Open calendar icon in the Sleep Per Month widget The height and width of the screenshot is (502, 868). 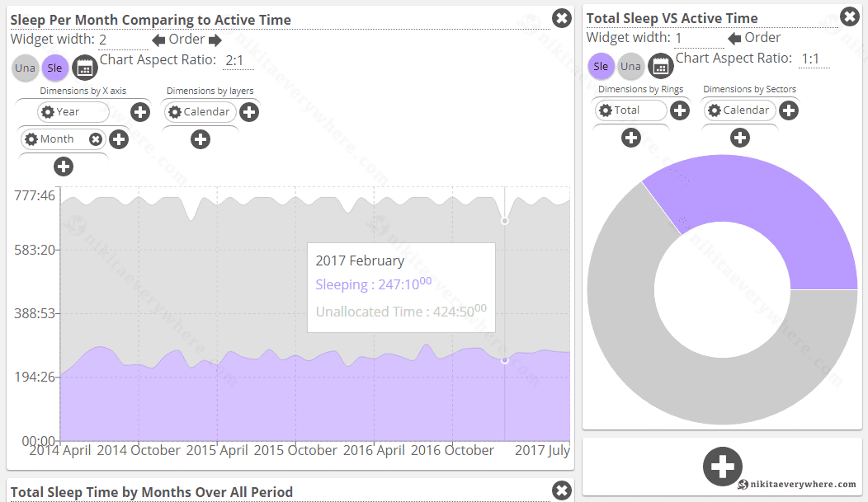click(x=85, y=68)
